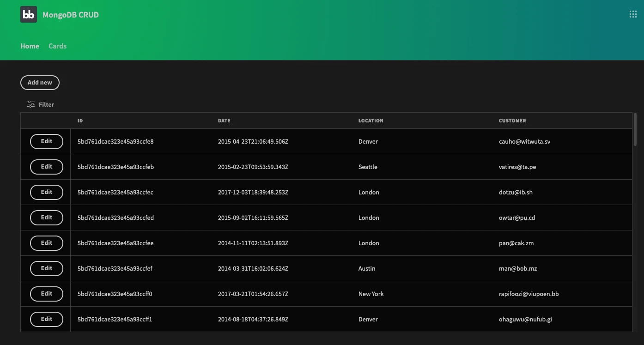Select ID 5bd761dcae323e45a93ccff0
Viewport: 644px width, 345px height.
point(115,294)
